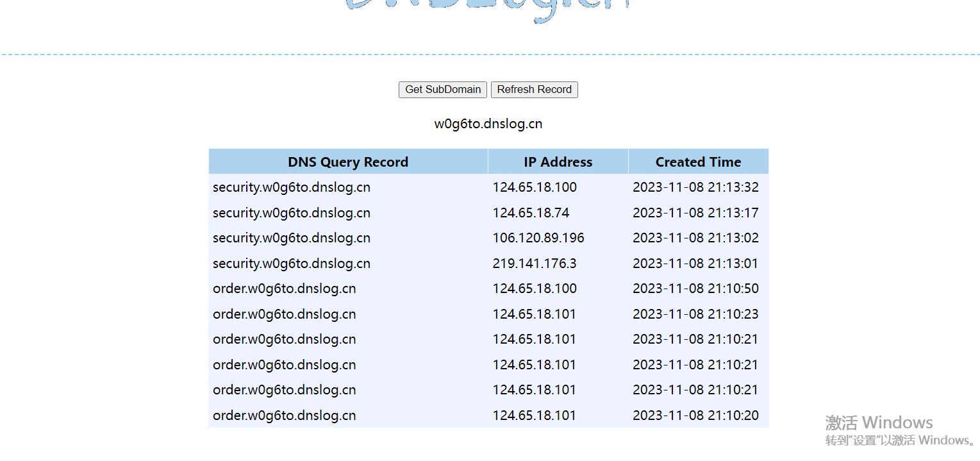Image resolution: width=980 pixels, height=461 pixels.
Task: Click the Get SubDomain button
Action: [443, 90]
